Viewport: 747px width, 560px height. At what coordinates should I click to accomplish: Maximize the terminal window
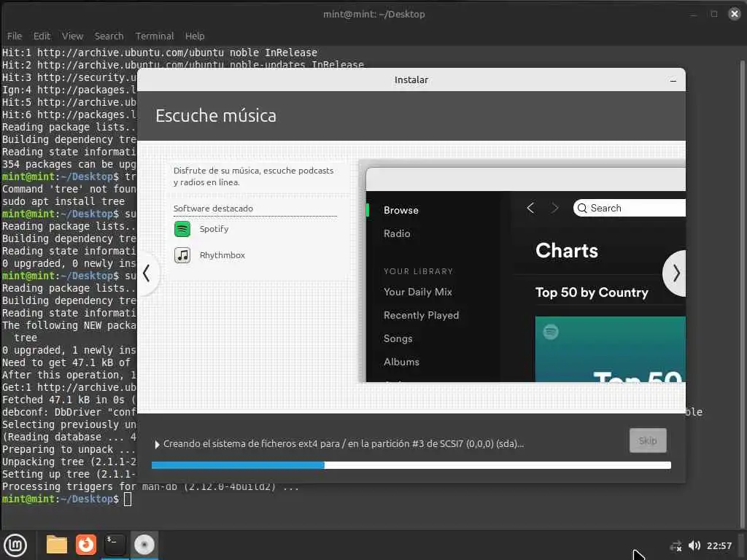(713, 14)
